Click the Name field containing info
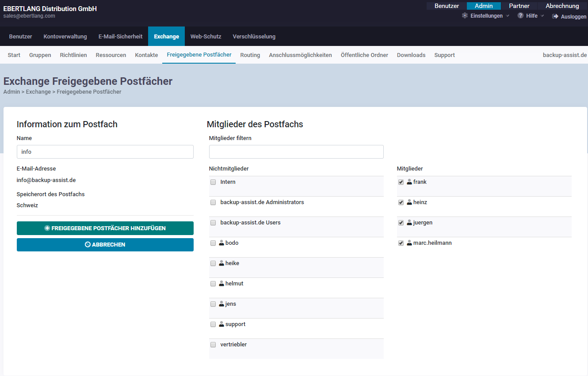This screenshot has height=376, width=588. click(105, 152)
